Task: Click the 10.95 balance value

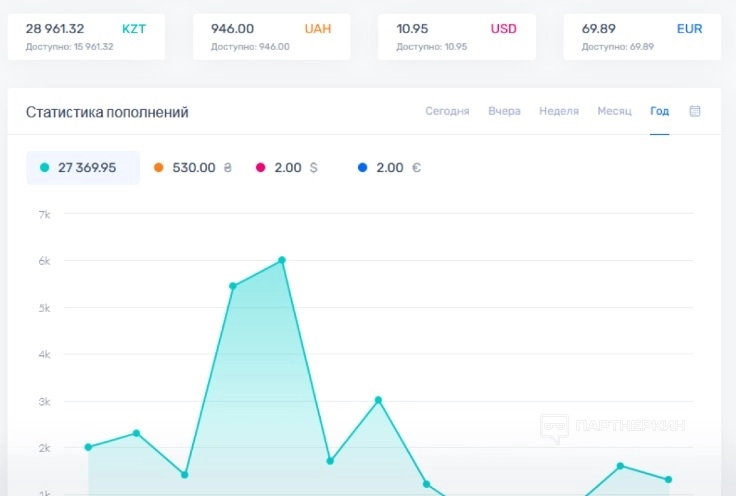Action: point(412,29)
